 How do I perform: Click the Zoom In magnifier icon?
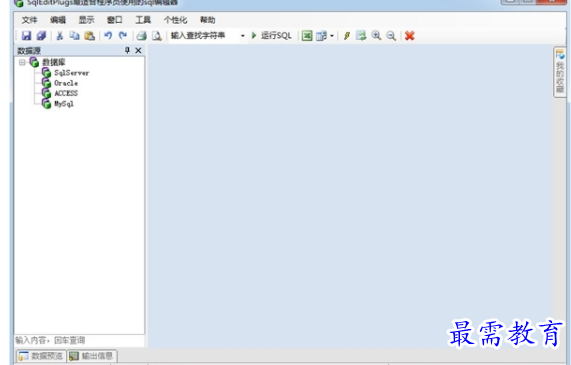376,36
